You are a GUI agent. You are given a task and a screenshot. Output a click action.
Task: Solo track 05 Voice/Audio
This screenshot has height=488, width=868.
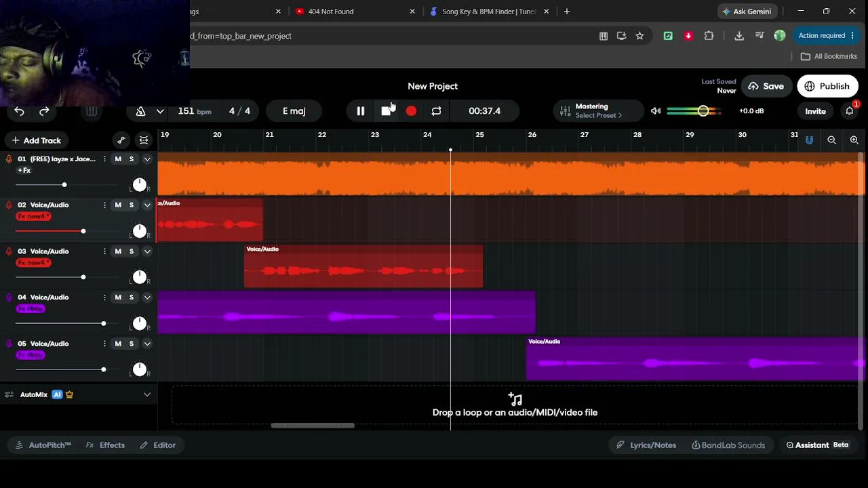click(132, 344)
